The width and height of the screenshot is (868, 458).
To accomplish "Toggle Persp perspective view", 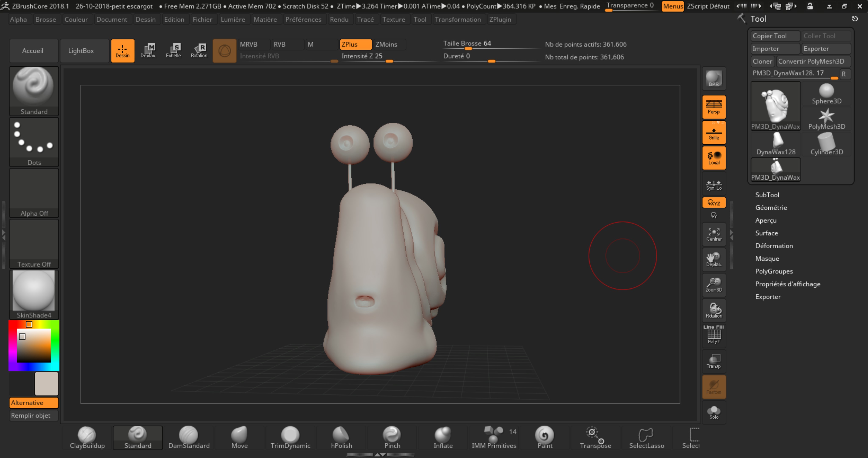I will 714,107.
